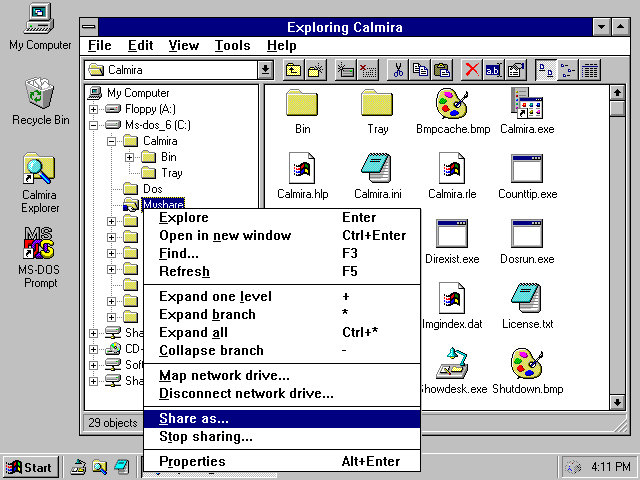This screenshot has width=640, height=480.
Task: Choose Share as... in context menu
Action: click(x=282, y=419)
